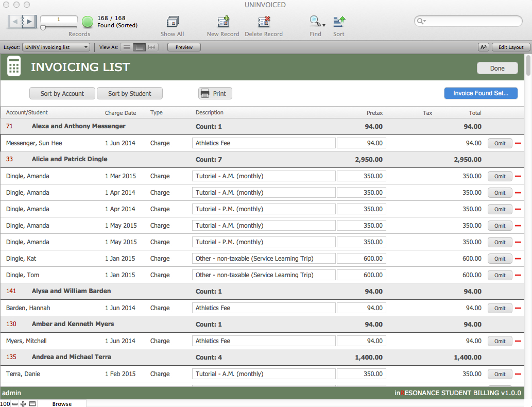Click the green found-set circle indicator
This screenshot has height=407, width=532.
(88, 22)
